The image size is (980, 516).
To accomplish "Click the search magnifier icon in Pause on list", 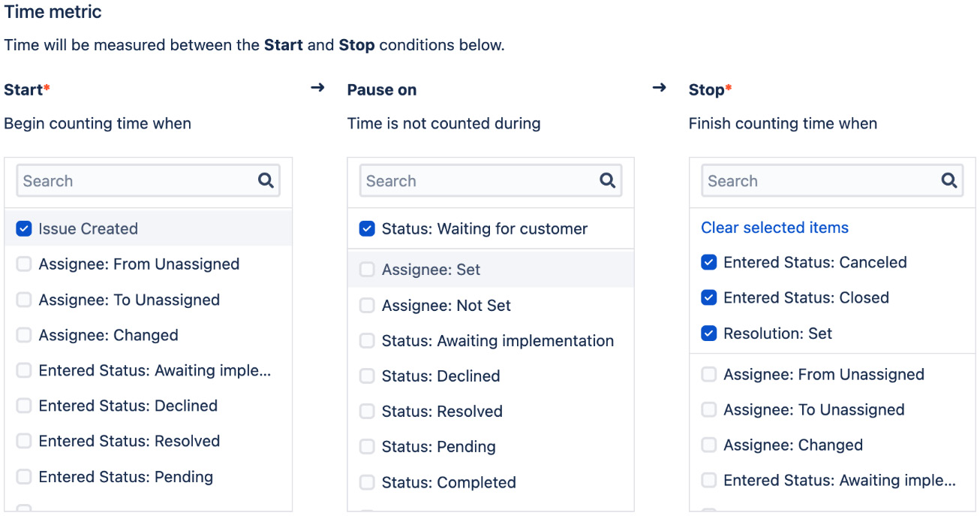I will click(608, 180).
